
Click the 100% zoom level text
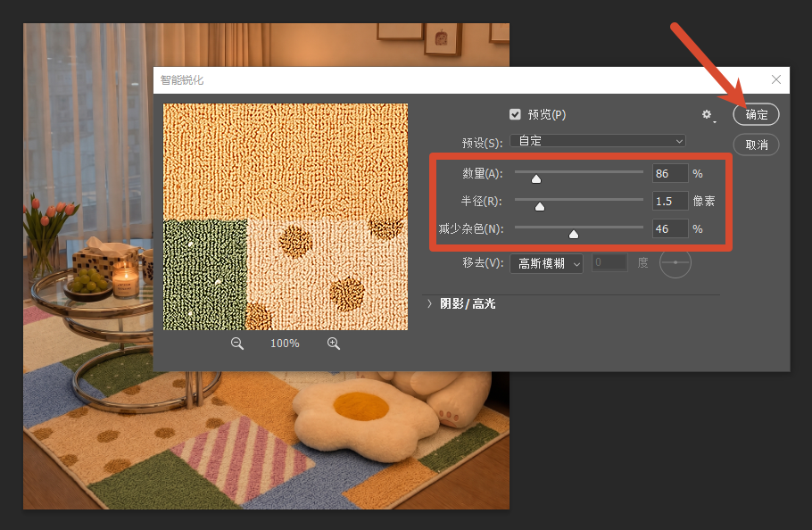(285, 344)
